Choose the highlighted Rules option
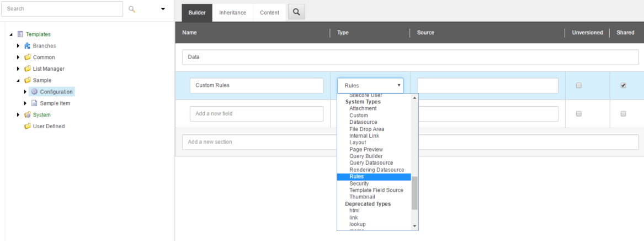This screenshot has width=644, height=241. point(374,177)
